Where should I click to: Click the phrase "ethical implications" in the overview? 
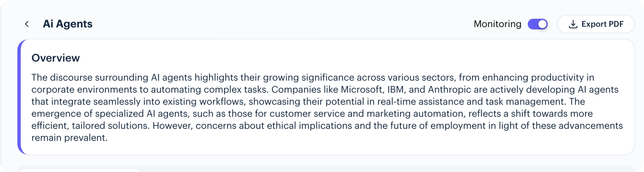(x=309, y=126)
